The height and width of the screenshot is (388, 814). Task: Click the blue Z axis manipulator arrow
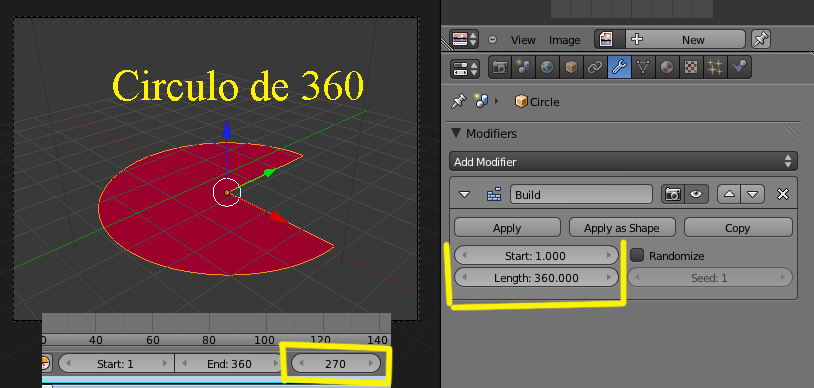[x=226, y=129]
